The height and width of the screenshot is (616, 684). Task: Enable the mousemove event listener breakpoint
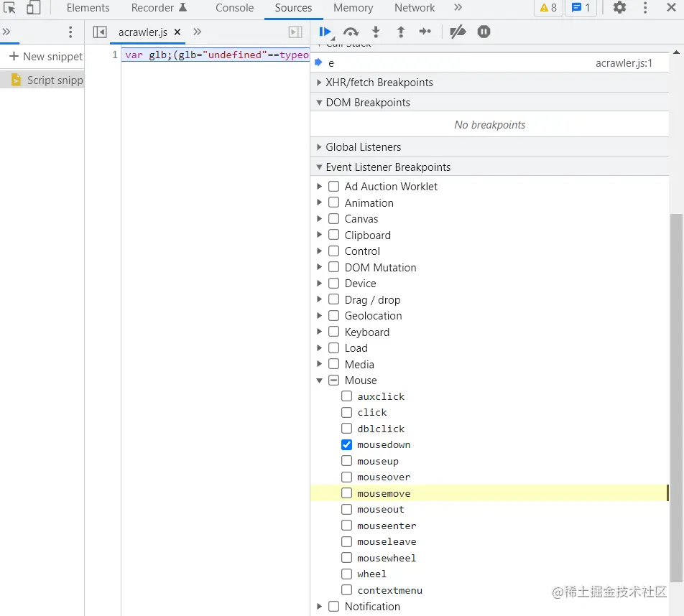click(x=346, y=493)
